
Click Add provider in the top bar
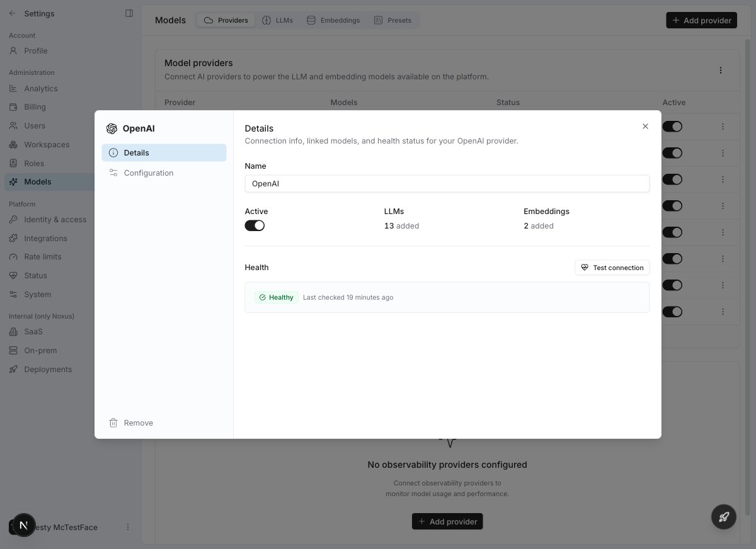[701, 20]
